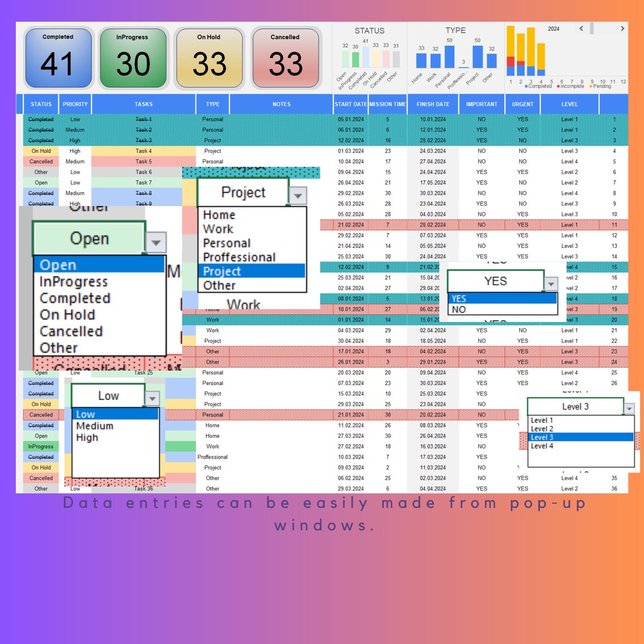Viewport: 644px width, 644px height.
Task: Click the previous year arrow beside 2024
Action: pyautogui.click(x=581, y=28)
